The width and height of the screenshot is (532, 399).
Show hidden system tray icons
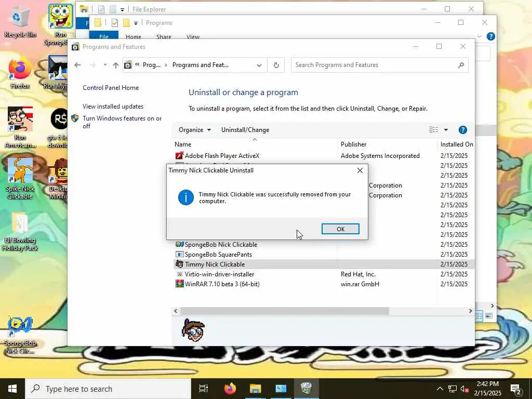(x=440, y=389)
